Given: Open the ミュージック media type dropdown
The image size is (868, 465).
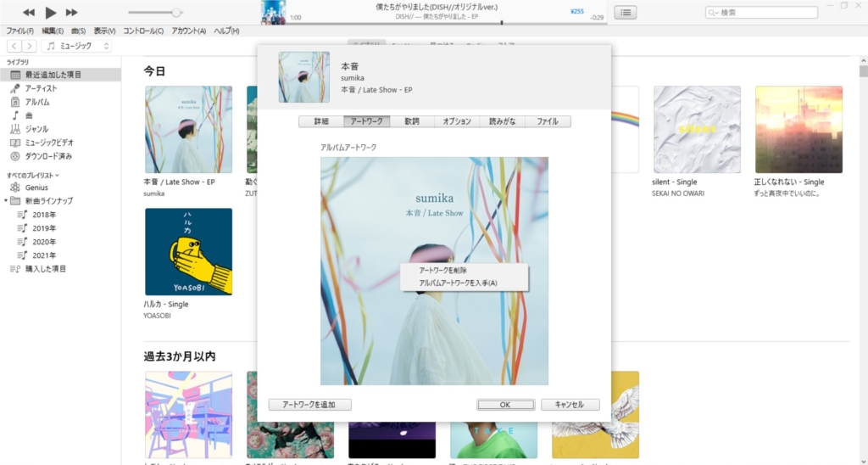Looking at the screenshot, I should pos(76,46).
